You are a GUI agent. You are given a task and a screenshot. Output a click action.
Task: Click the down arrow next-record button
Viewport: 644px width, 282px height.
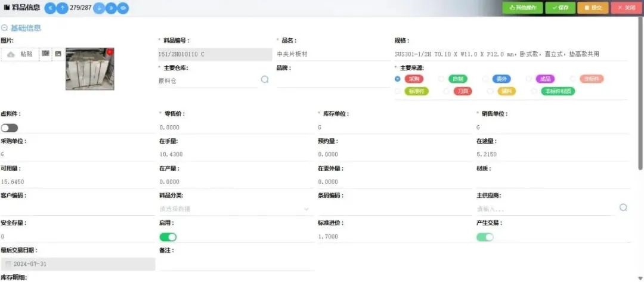(x=99, y=8)
